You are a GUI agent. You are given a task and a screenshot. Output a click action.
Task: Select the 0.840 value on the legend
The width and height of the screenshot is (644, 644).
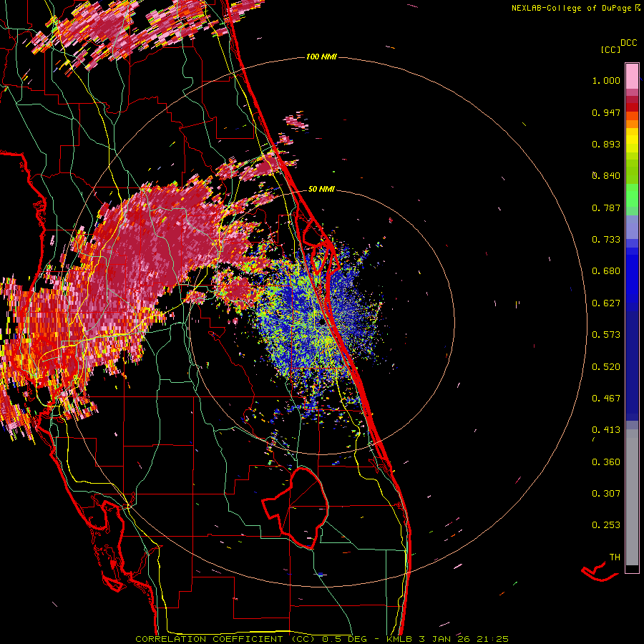click(606, 176)
